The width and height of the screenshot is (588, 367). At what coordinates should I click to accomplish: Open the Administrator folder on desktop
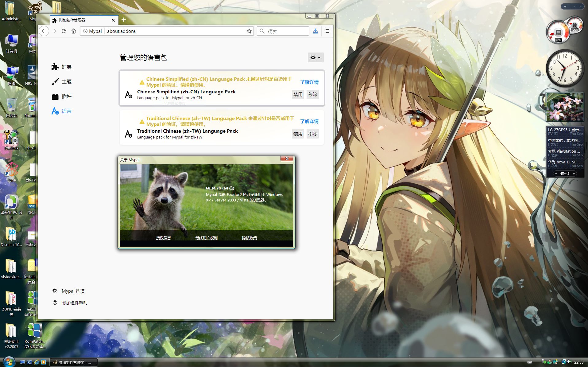11,11
